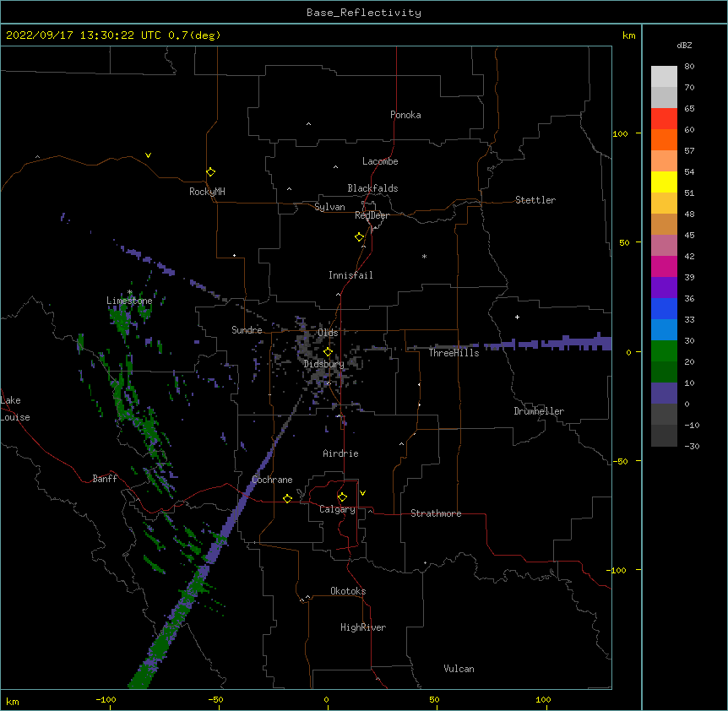
Task: Click the dBZ legend heading
Action: [x=684, y=46]
